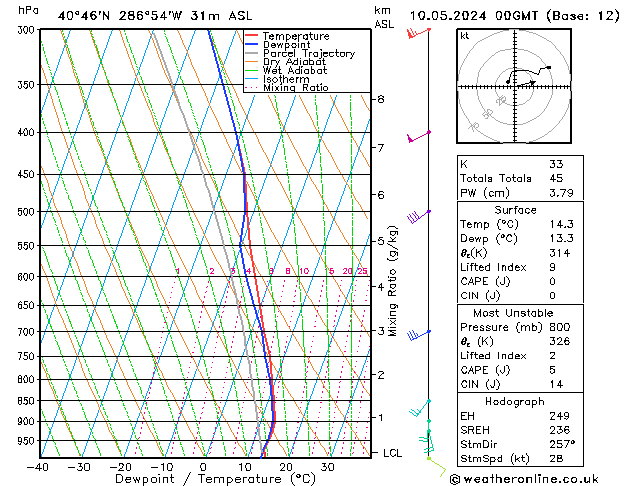Click the 30 temperature axis label

[328, 467]
